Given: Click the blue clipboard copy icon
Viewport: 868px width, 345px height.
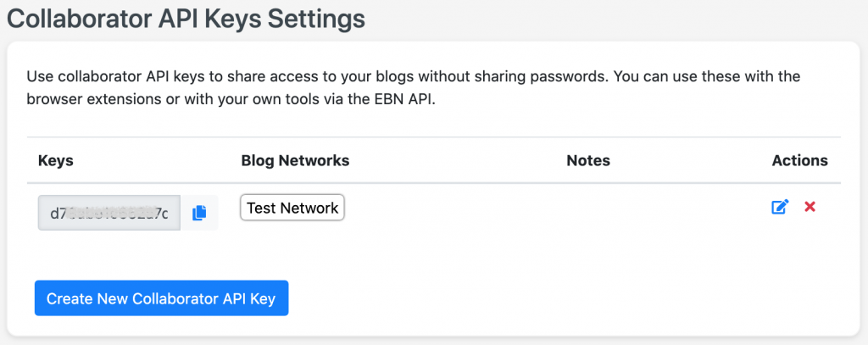Looking at the screenshot, I should click(x=199, y=213).
